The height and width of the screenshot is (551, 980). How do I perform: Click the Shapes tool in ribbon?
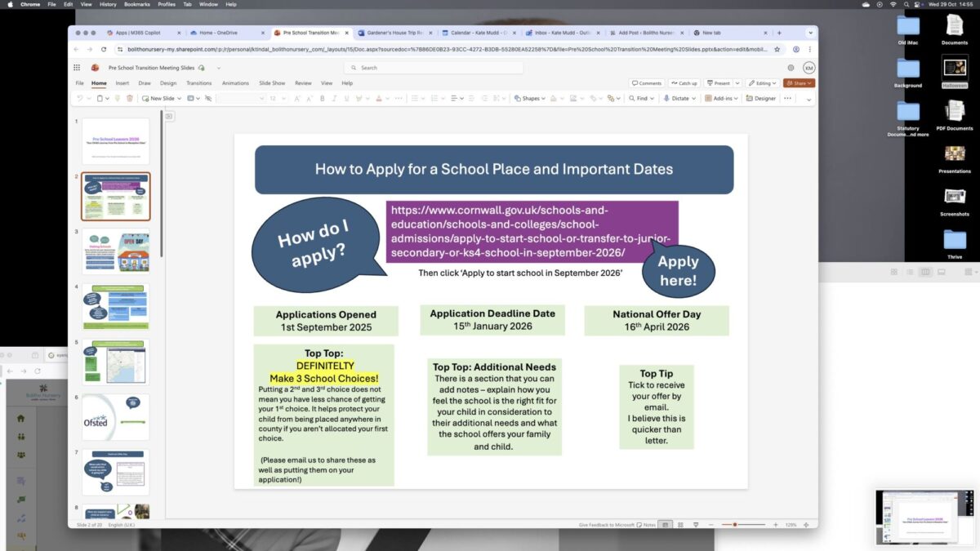(527, 98)
